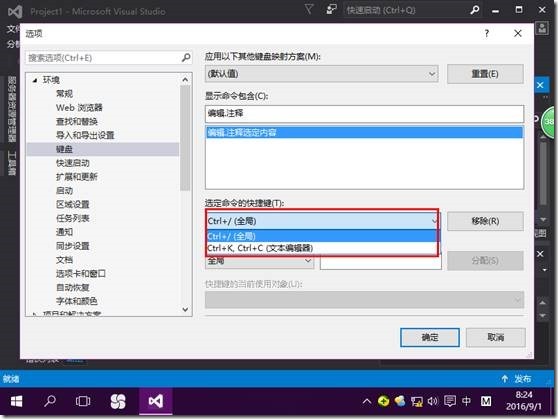Select 选项卡和窗口 in the options tree

81,274
